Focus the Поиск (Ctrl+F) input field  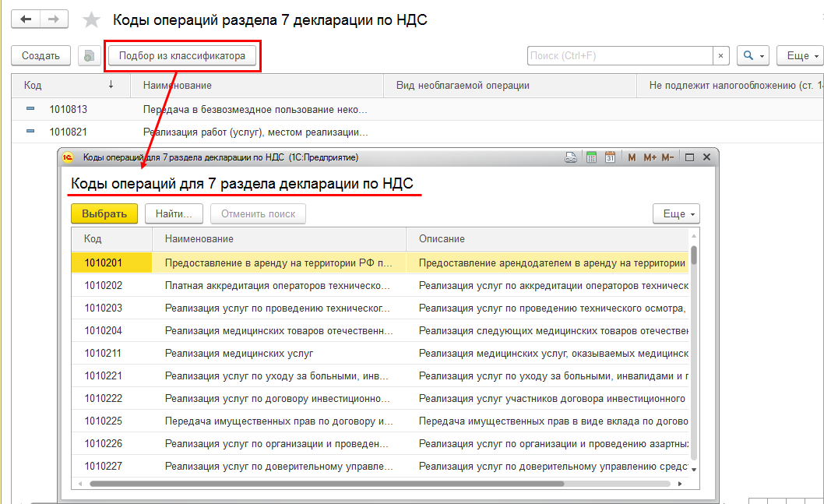[x=620, y=56]
